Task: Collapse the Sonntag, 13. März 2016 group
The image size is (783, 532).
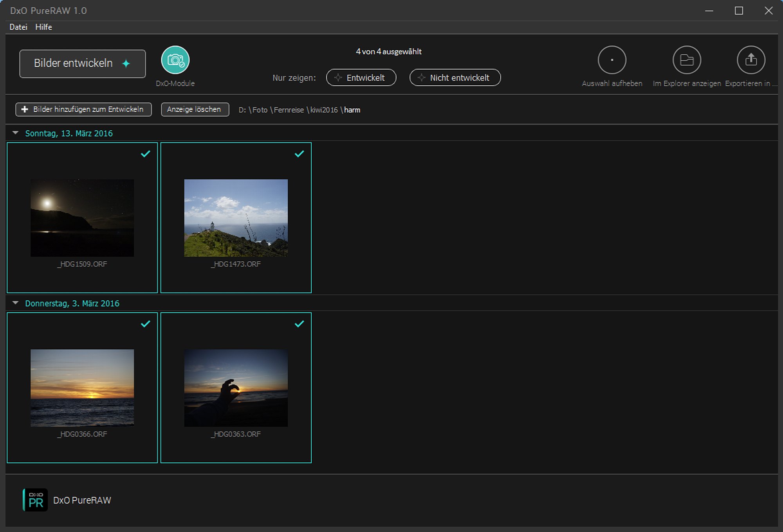Action: click(x=16, y=133)
